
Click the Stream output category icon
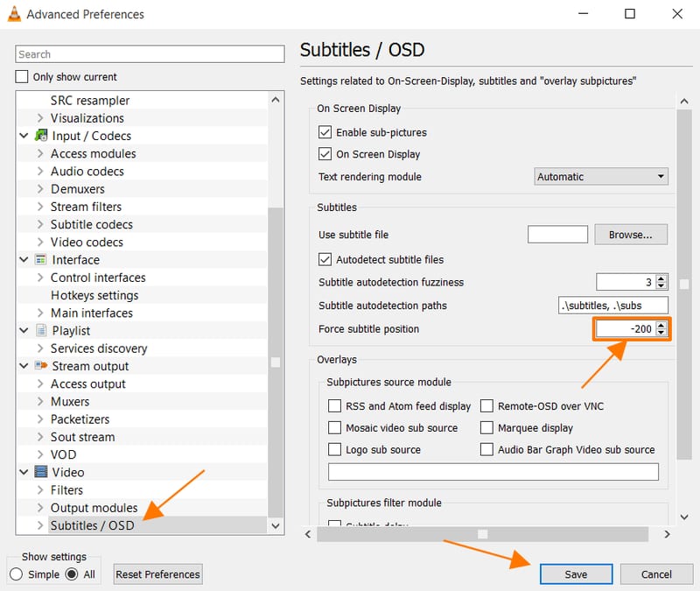point(41,366)
